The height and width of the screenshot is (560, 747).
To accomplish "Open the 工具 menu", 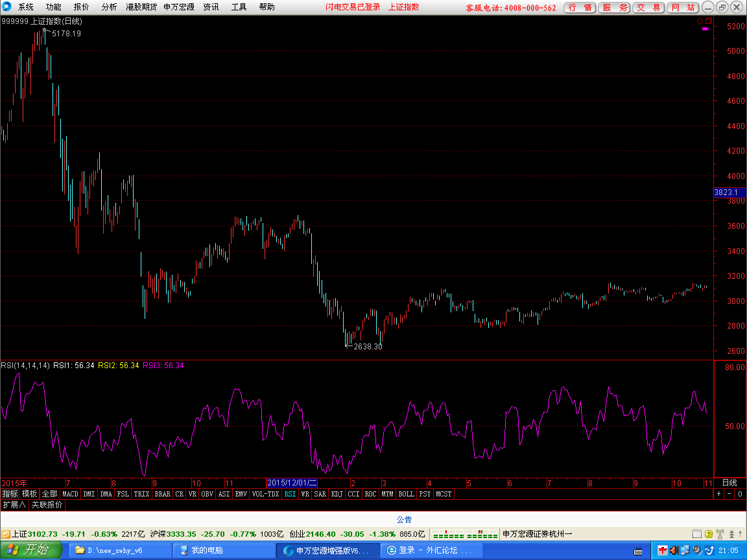I will click(x=239, y=7).
